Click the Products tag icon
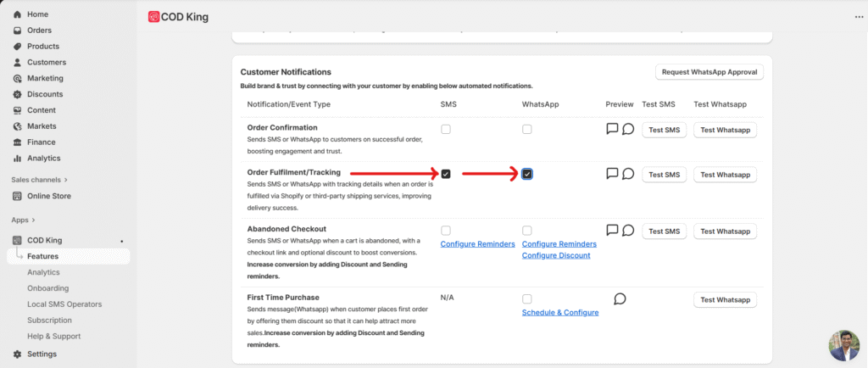 click(x=18, y=47)
